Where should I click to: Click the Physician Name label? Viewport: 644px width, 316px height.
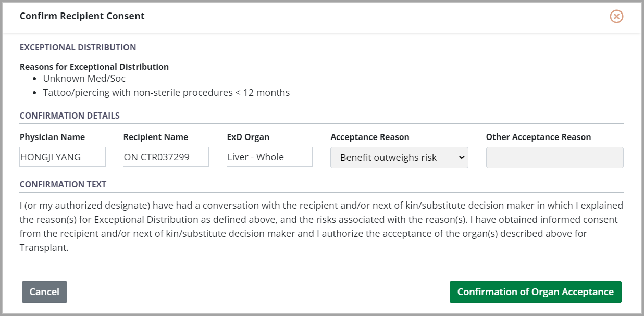[52, 137]
